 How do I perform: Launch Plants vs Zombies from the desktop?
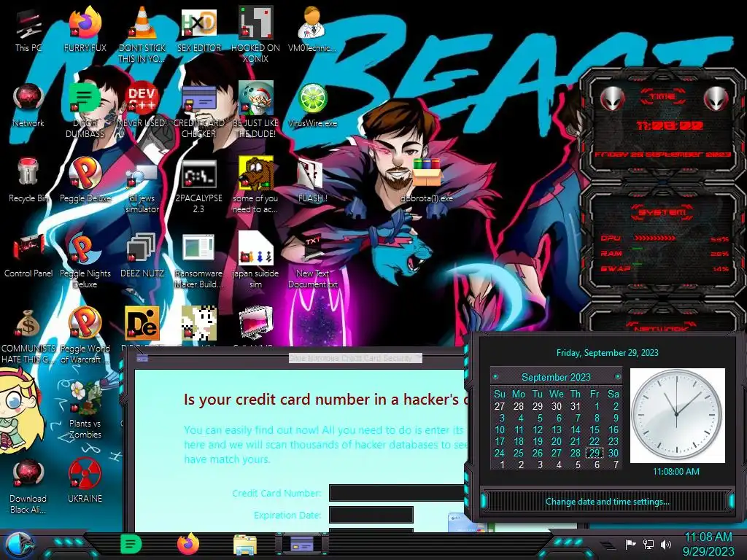pos(85,411)
